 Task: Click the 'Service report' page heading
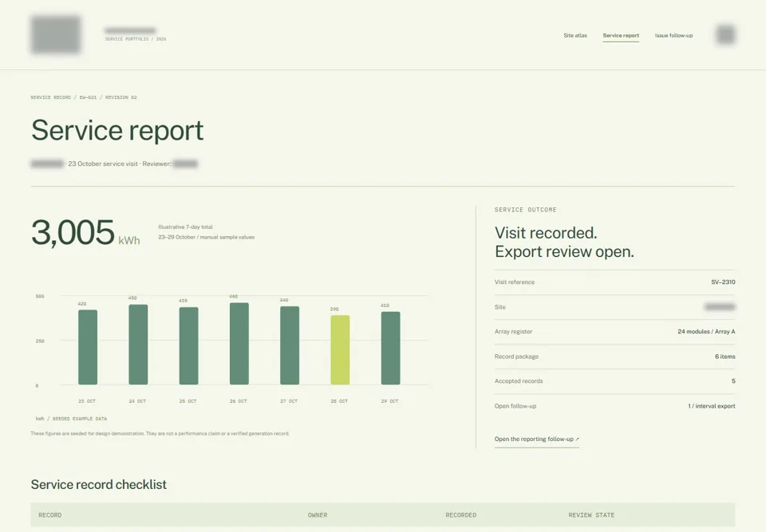(x=117, y=131)
